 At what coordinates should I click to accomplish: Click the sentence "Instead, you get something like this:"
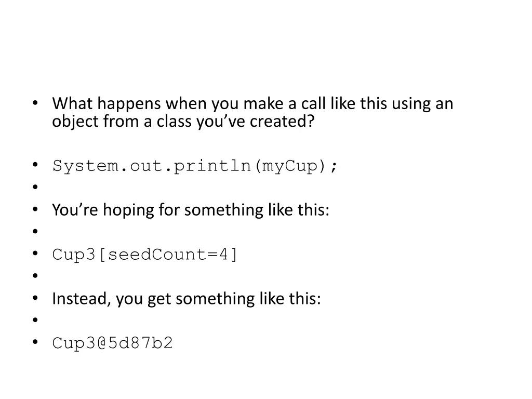(187, 299)
